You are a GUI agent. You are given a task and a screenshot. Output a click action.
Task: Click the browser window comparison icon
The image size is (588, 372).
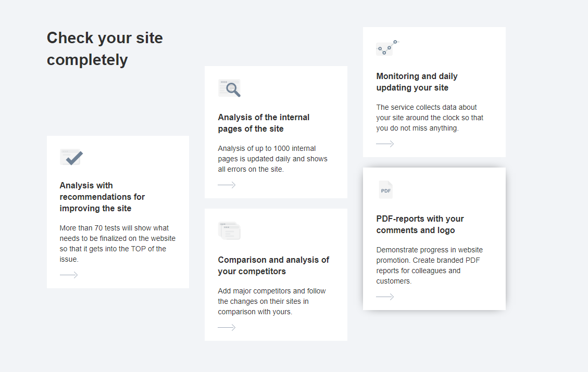click(229, 230)
